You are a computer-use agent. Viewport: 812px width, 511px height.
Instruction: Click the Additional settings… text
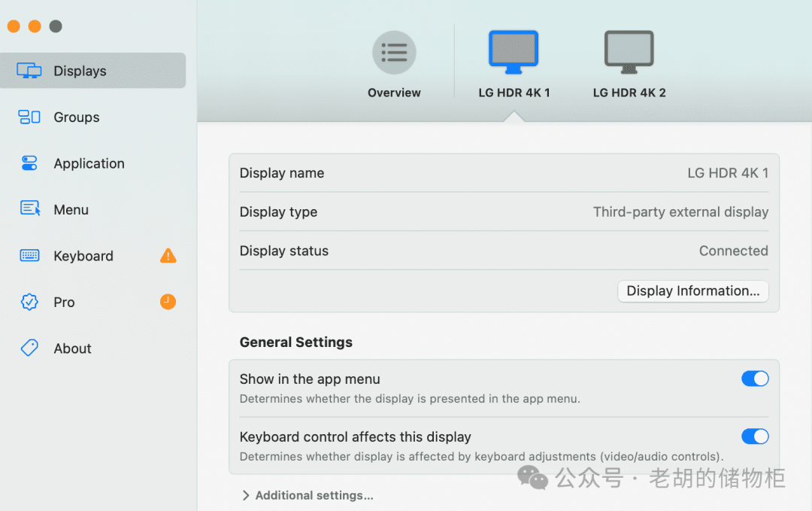coord(314,495)
